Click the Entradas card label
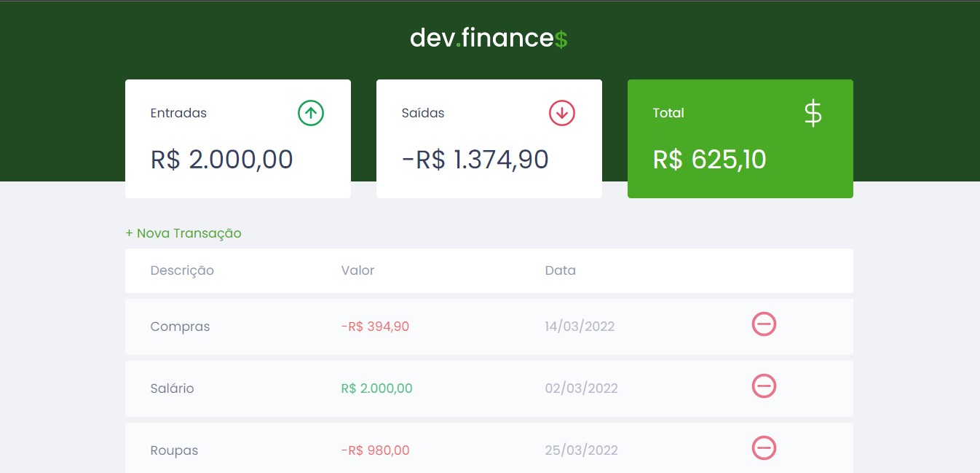The width and height of the screenshot is (980, 473). [x=178, y=113]
